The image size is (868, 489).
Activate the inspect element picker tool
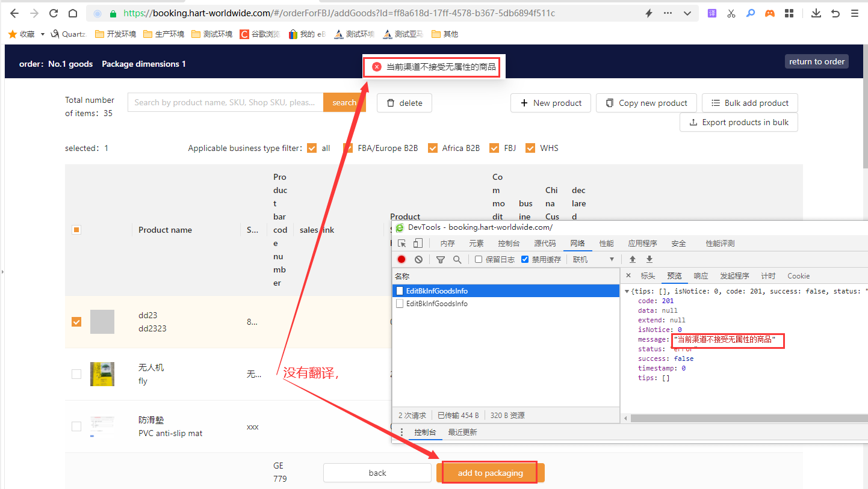pos(402,243)
